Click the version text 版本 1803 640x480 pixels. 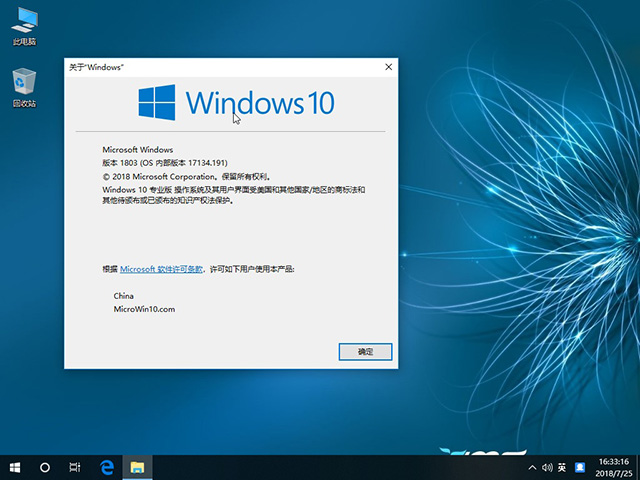pos(165,163)
